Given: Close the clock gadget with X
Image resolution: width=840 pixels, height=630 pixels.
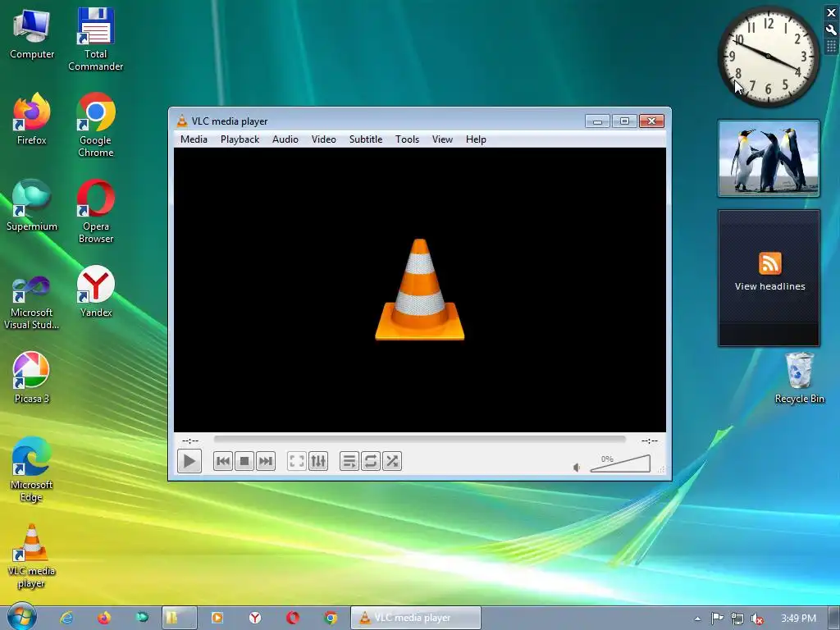Looking at the screenshot, I should (x=831, y=13).
